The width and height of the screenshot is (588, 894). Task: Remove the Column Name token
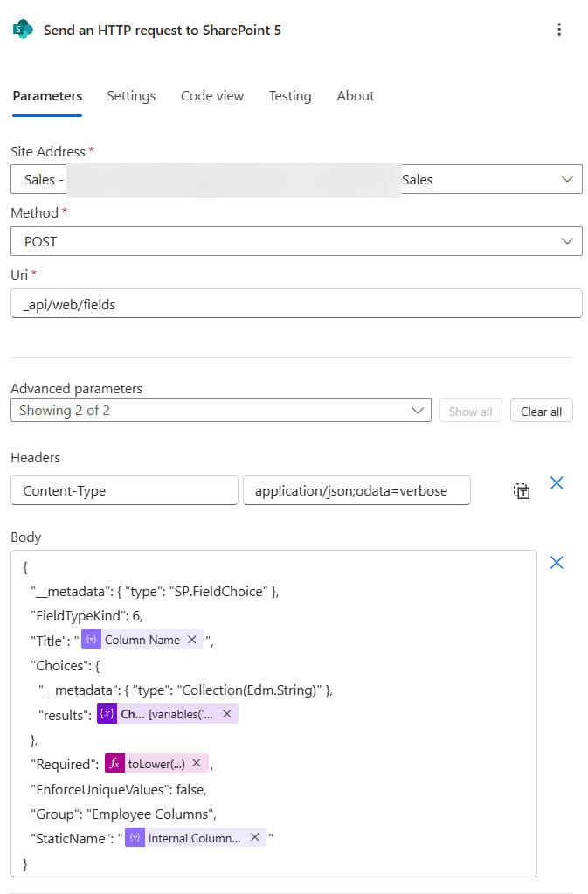192,640
